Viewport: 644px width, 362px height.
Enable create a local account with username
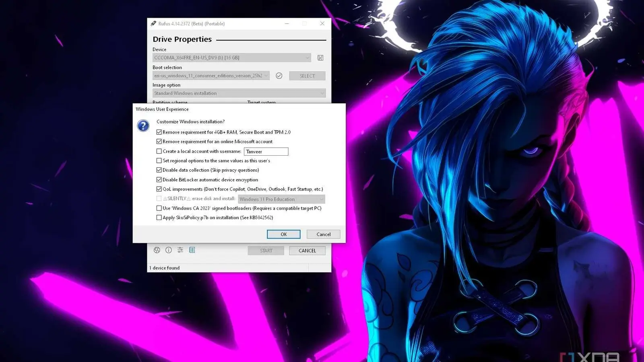point(159,151)
